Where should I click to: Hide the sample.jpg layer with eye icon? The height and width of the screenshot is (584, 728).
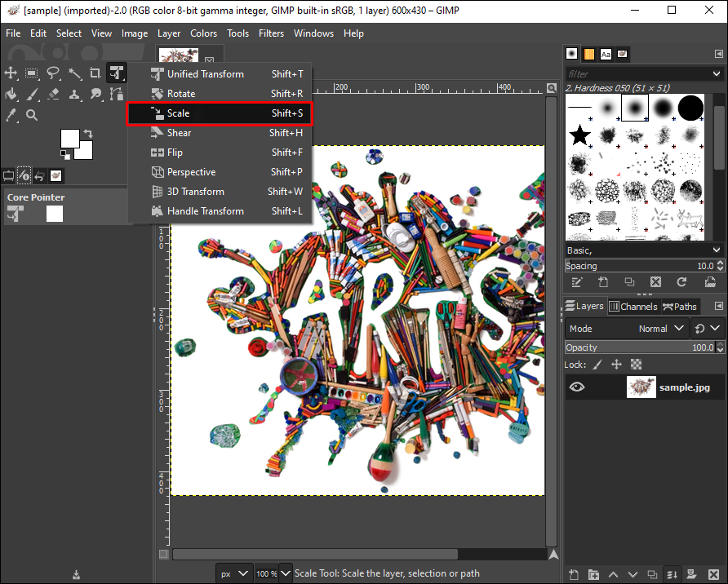(577, 387)
